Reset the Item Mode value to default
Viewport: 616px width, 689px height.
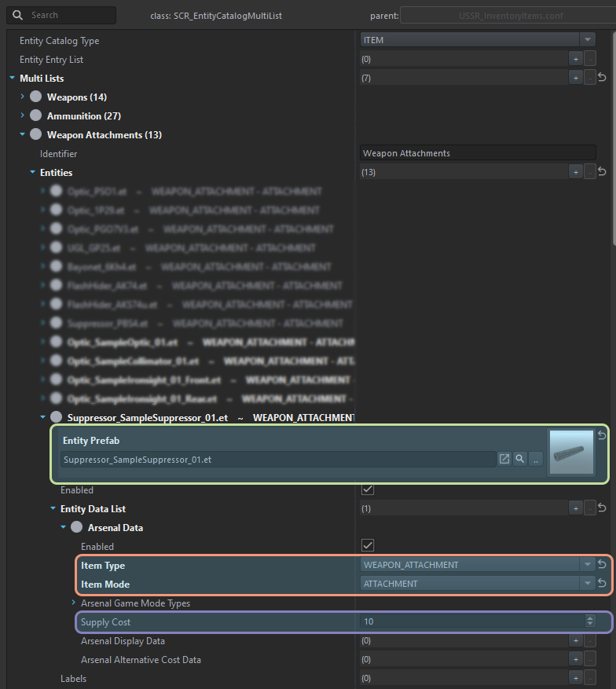(601, 584)
